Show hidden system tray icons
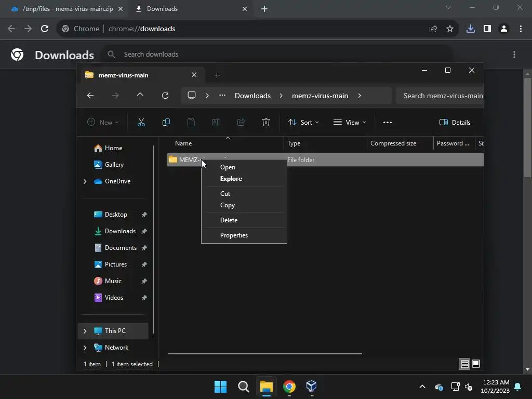Viewport: 532px width, 399px height. point(422,387)
